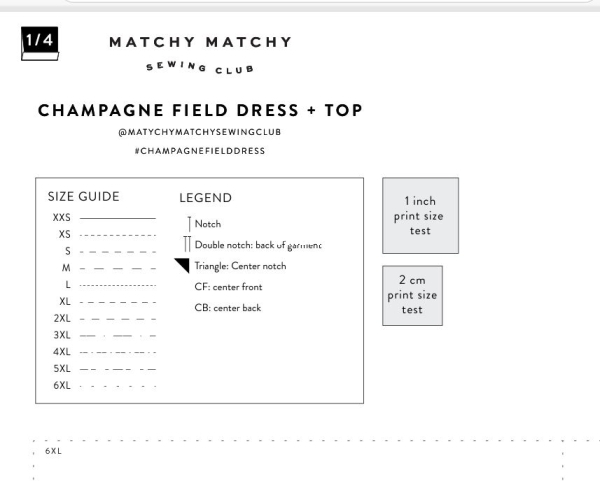
Task: Click the 3XL size label
Action: (x=62, y=335)
